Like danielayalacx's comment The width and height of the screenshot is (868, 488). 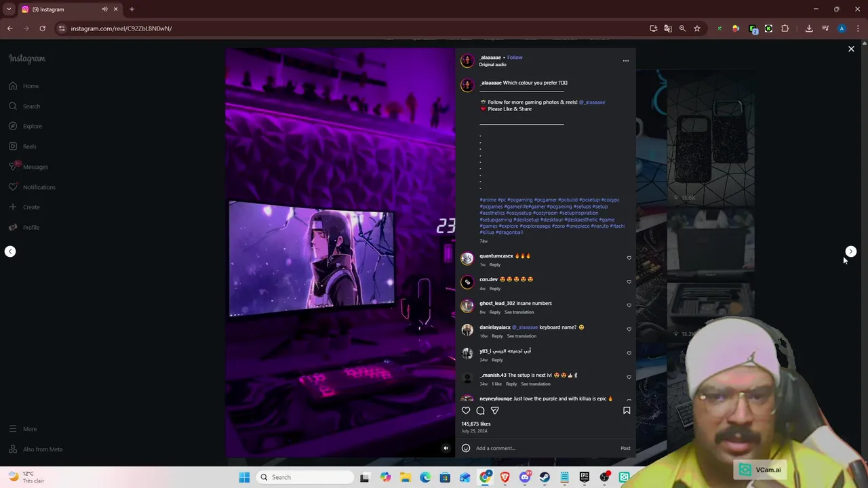click(x=629, y=329)
